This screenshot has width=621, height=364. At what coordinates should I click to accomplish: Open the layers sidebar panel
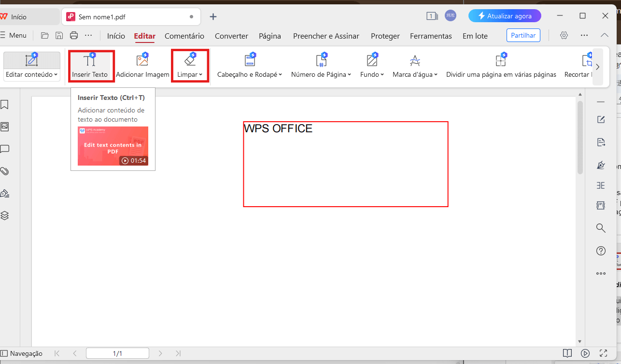[x=5, y=215]
